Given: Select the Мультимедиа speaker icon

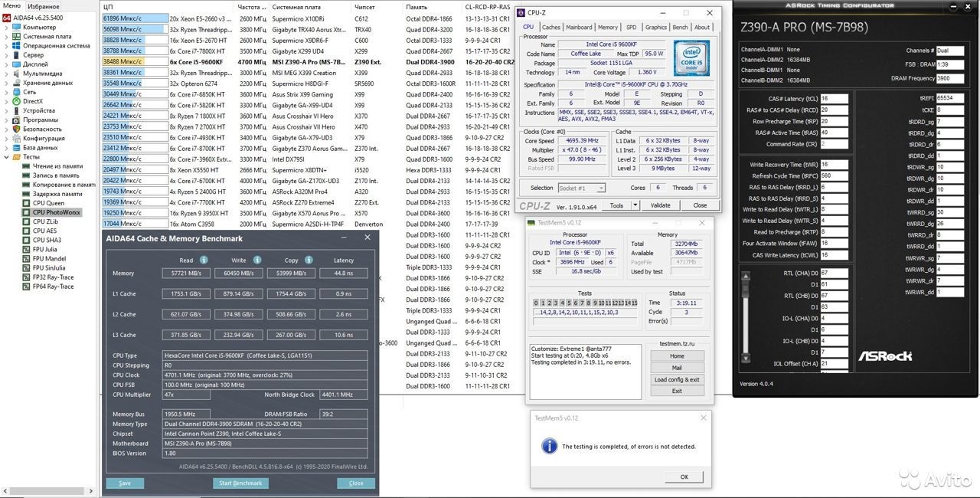Looking at the screenshot, I should 17,74.
